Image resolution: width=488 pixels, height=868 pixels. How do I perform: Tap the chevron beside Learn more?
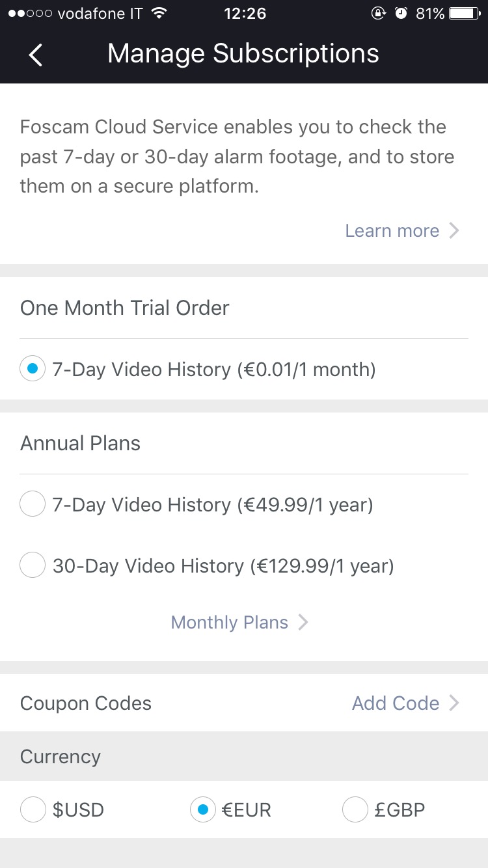click(454, 231)
